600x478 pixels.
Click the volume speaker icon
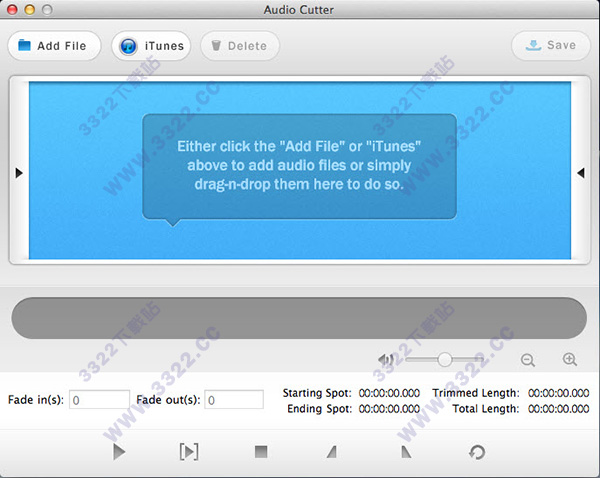[x=386, y=359]
